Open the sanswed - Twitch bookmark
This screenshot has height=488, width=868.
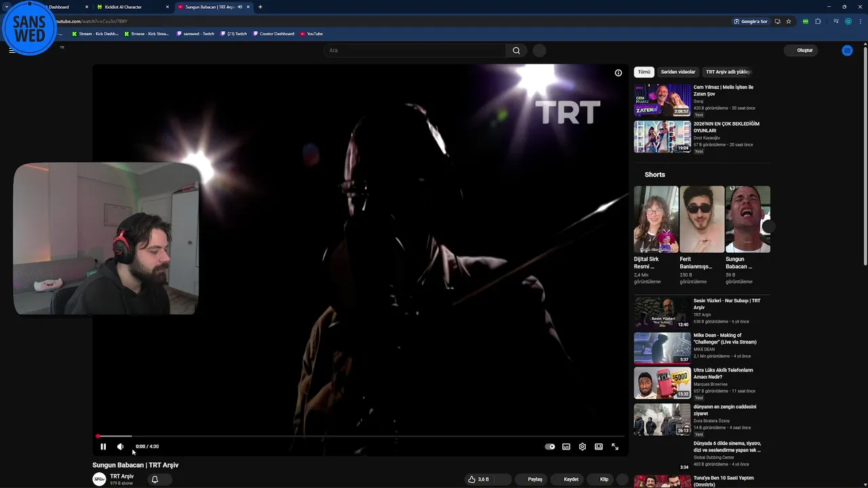(x=195, y=33)
